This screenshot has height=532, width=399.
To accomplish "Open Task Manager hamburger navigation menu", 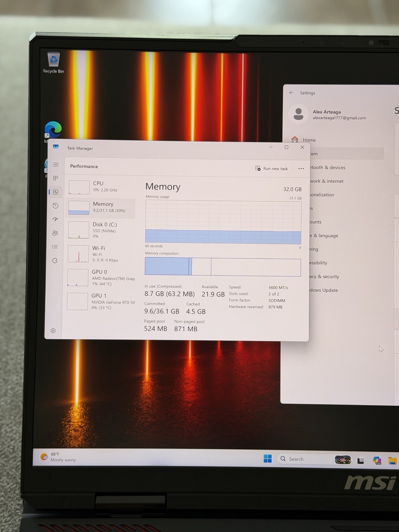I will point(56,165).
